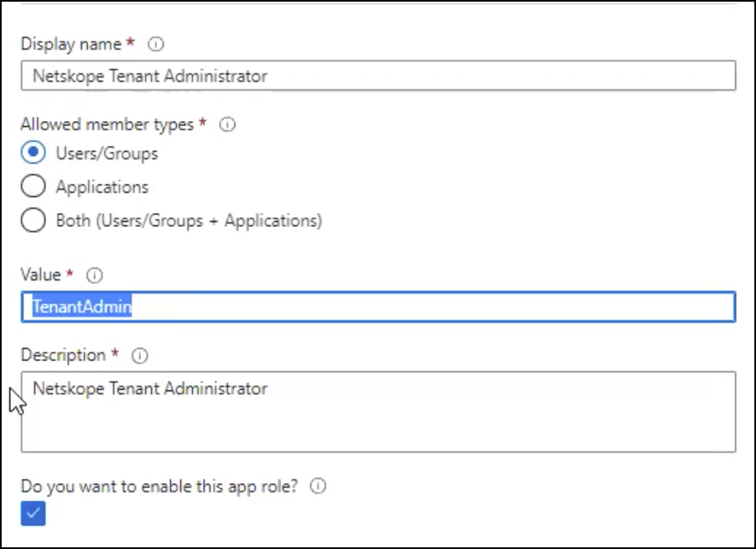
Task: Select Both (Users/Groups + Applications) radio circle
Action: [x=33, y=219]
